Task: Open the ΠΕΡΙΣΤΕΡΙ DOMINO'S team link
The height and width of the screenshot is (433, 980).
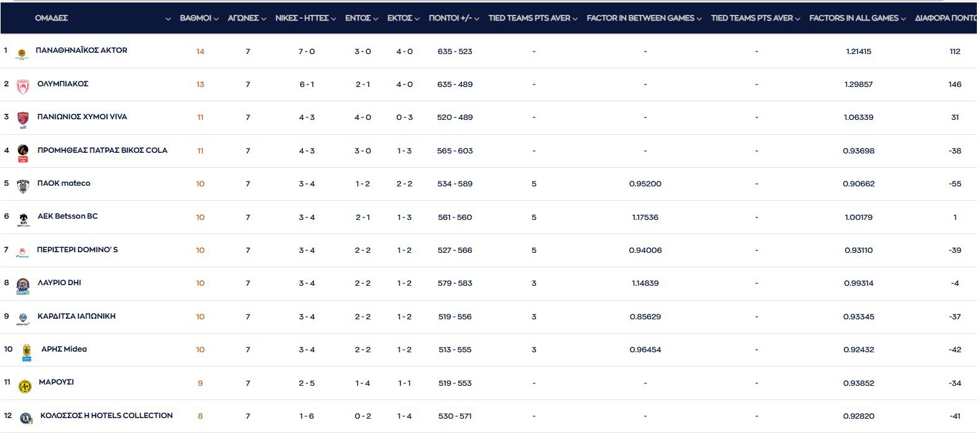Action: click(x=77, y=250)
